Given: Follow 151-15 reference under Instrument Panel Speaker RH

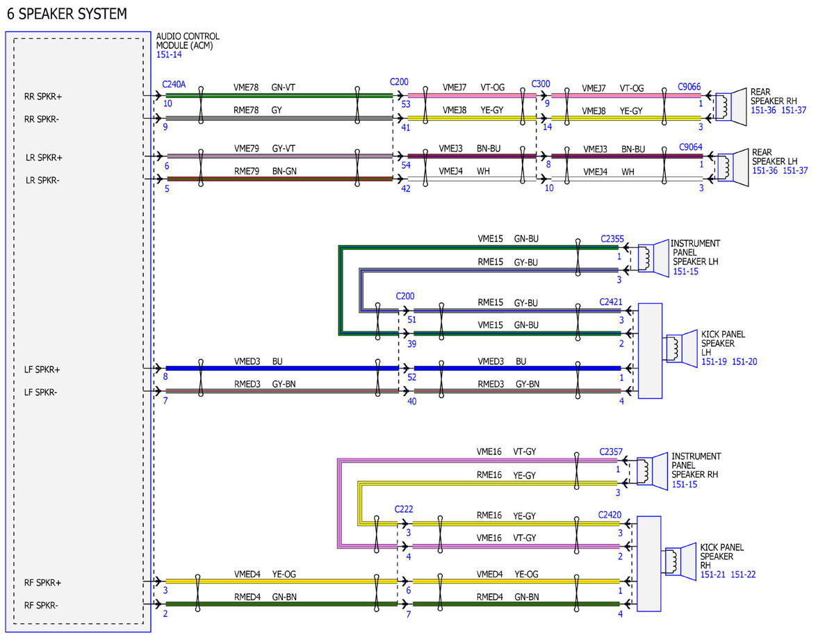Looking at the screenshot, I should pyautogui.click(x=685, y=484).
